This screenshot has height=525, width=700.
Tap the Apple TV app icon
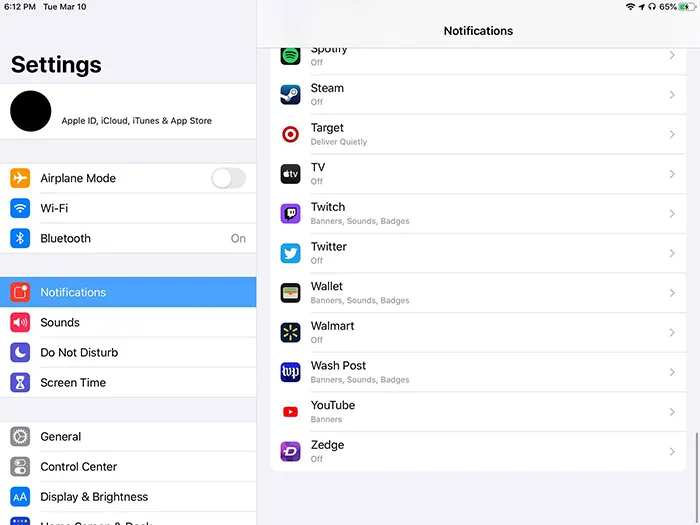[290, 174]
